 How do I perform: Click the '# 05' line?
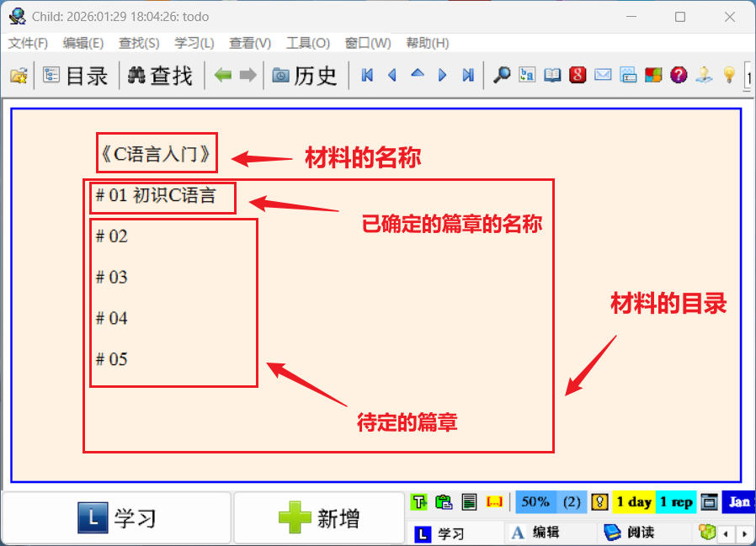111,359
